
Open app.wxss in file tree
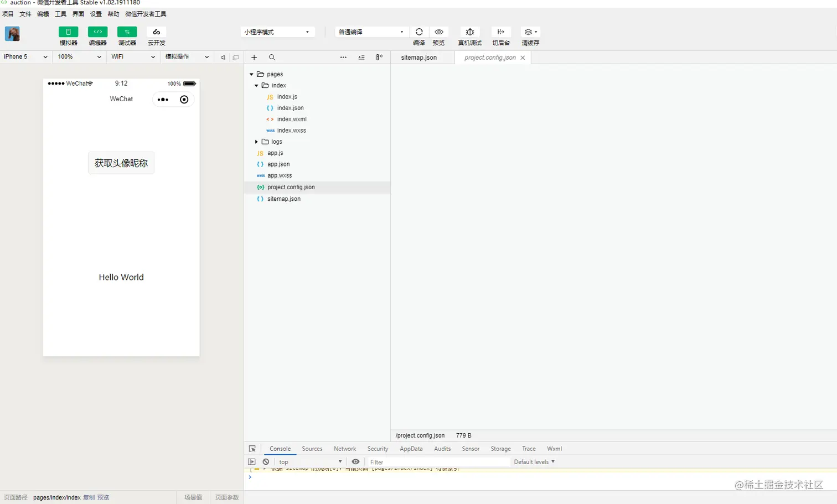tap(280, 175)
